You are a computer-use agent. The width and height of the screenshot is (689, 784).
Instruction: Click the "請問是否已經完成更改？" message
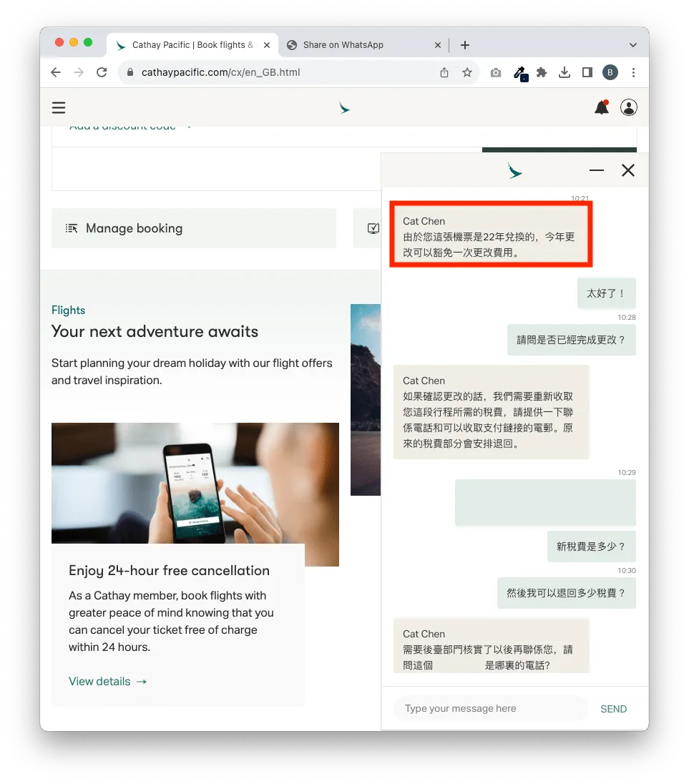click(572, 340)
